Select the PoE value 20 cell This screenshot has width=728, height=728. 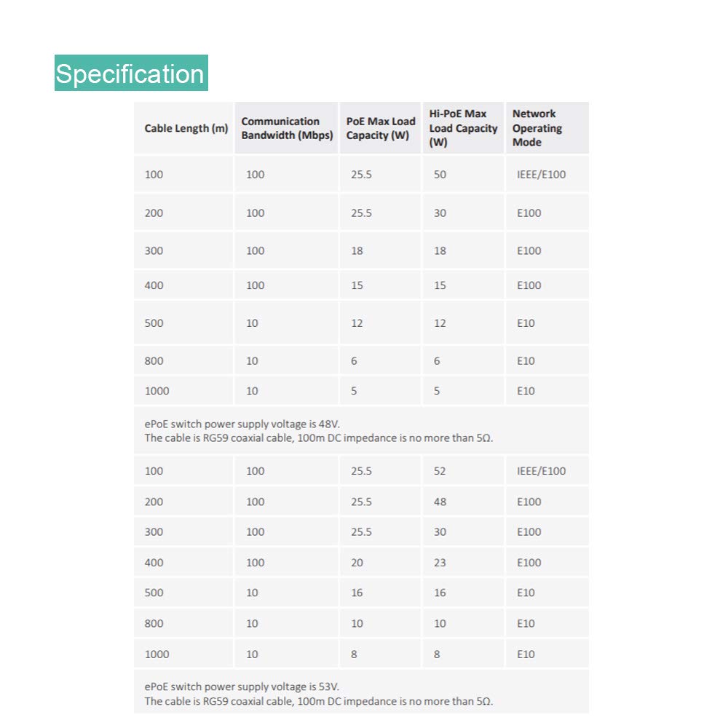(x=380, y=562)
